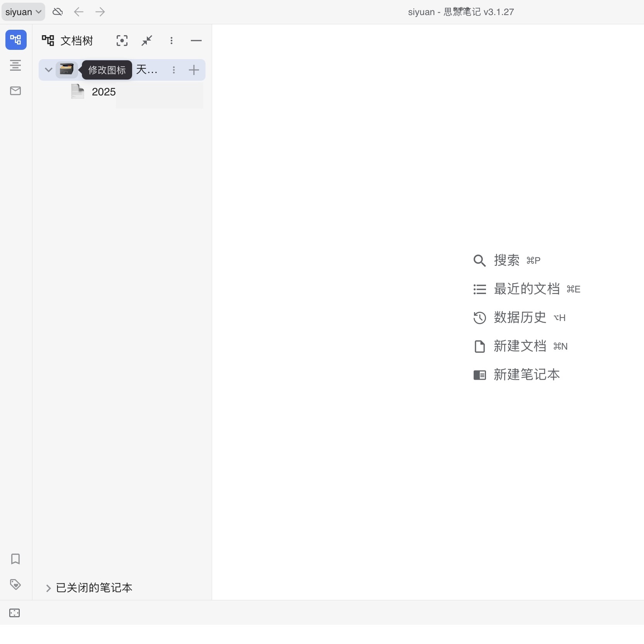Open the tags panel icon

click(x=15, y=585)
